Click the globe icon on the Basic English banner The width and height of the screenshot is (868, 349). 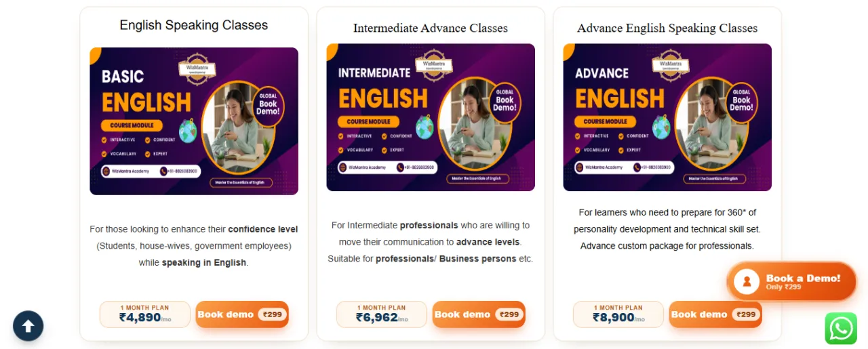click(x=188, y=131)
